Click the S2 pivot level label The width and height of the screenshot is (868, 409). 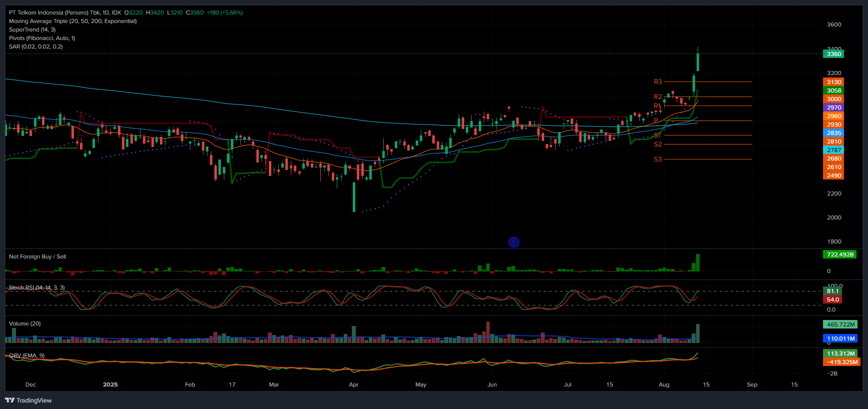[x=658, y=144]
